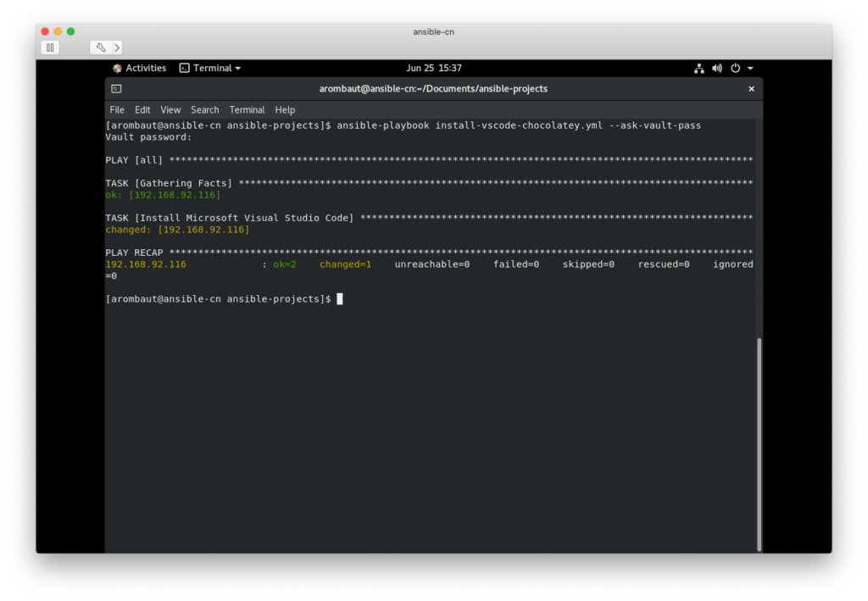The image size is (868, 601).
Task: Pause the ansible-cn virtual machine
Action: tap(50, 47)
